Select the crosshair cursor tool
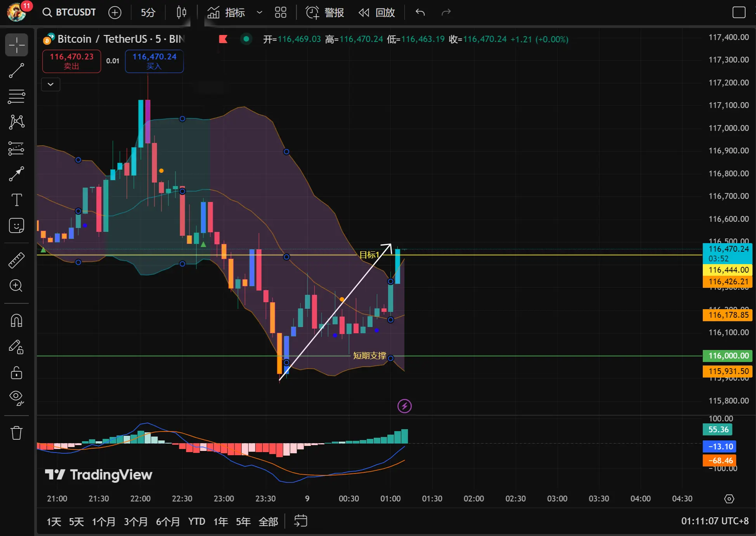This screenshot has width=756, height=536. [17, 45]
